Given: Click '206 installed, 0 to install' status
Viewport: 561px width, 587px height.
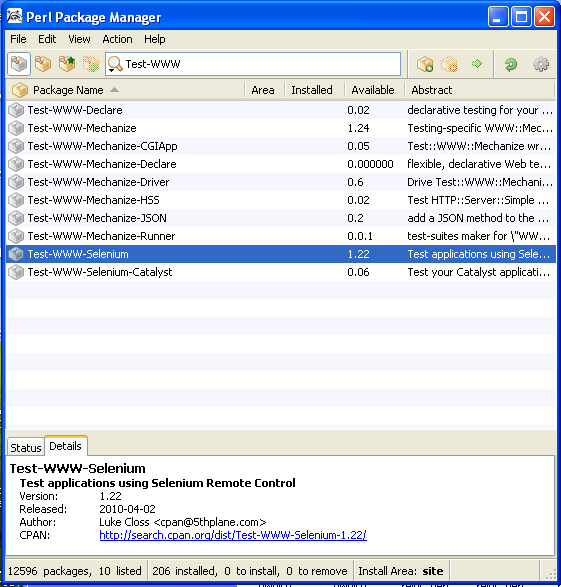Looking at the screenshot, I should tap(250, 571).
